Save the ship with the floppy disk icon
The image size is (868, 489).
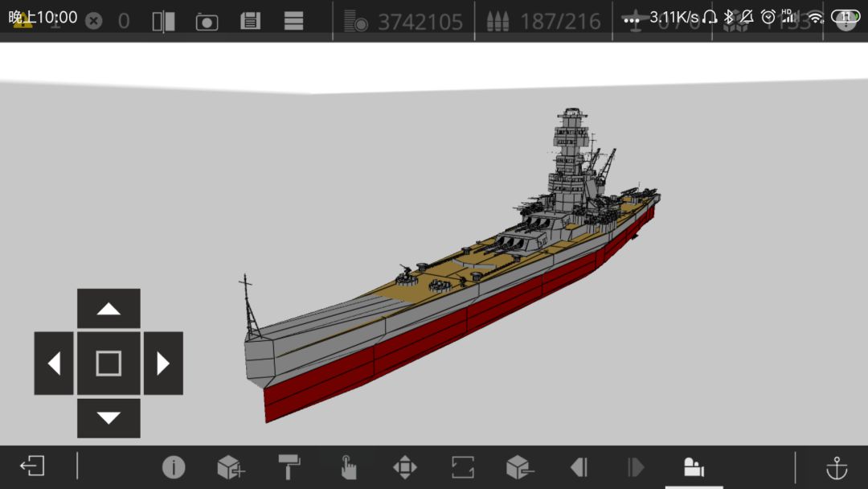251,22
